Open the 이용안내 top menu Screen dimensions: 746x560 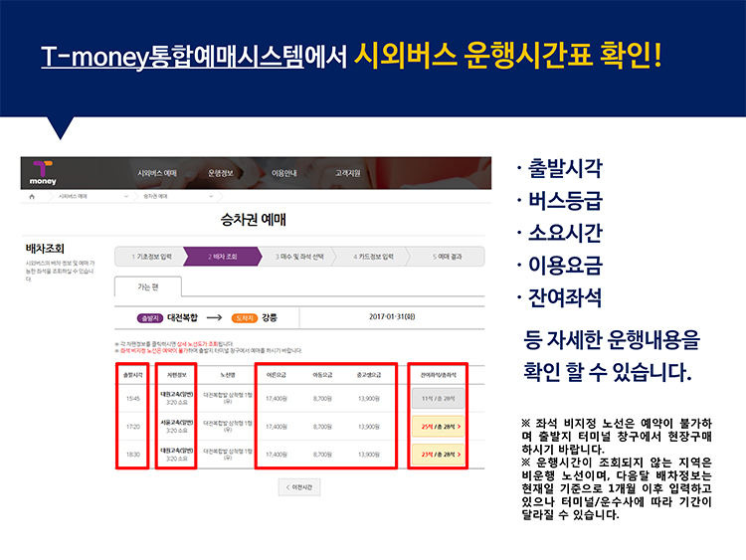tap(284, 173)
